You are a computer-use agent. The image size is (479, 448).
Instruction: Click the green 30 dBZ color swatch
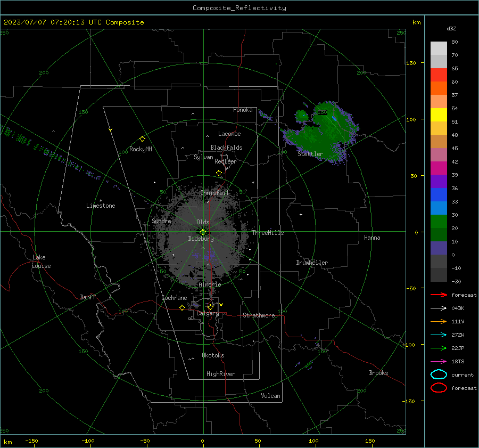pos(439,221)
